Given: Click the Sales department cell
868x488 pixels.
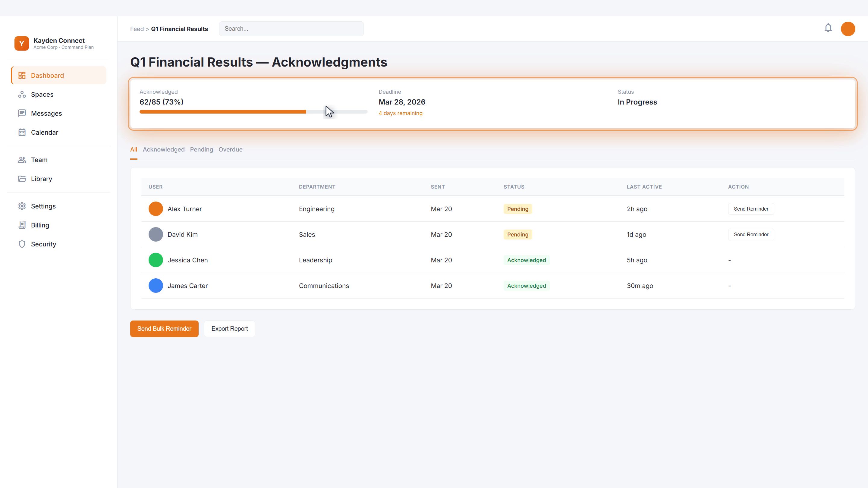Looking at the screenshot, I should [x=307, y=234].
